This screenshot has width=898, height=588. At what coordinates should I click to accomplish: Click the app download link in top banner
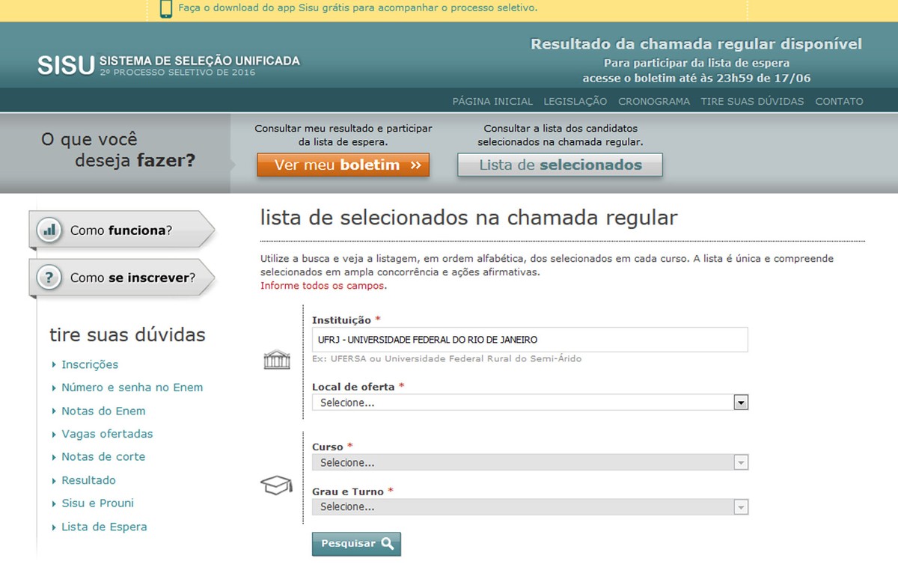coord(358,8)
